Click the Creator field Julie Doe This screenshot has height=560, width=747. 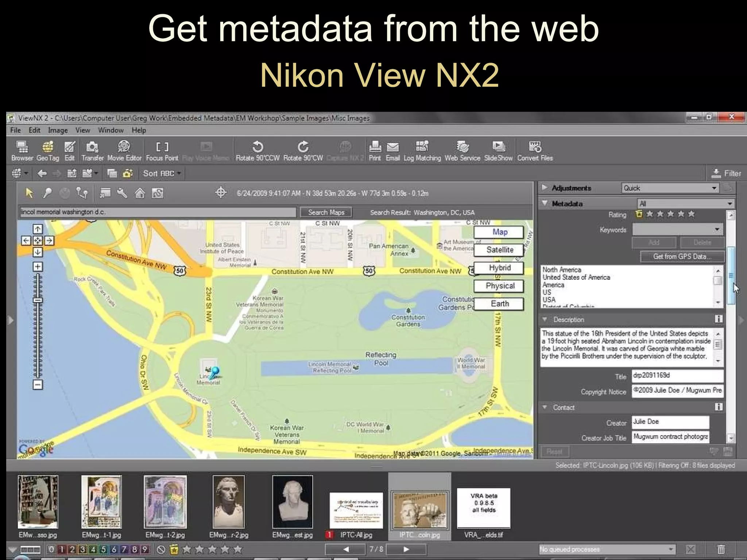[670, 422]
